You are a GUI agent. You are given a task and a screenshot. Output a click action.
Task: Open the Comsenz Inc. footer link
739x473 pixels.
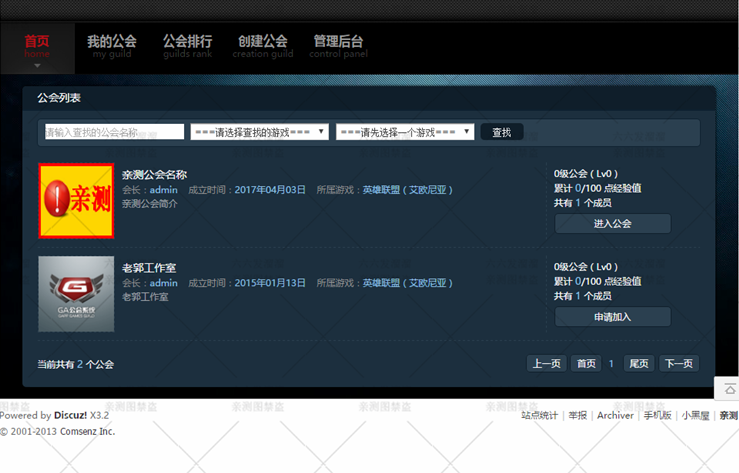(88, 432)
